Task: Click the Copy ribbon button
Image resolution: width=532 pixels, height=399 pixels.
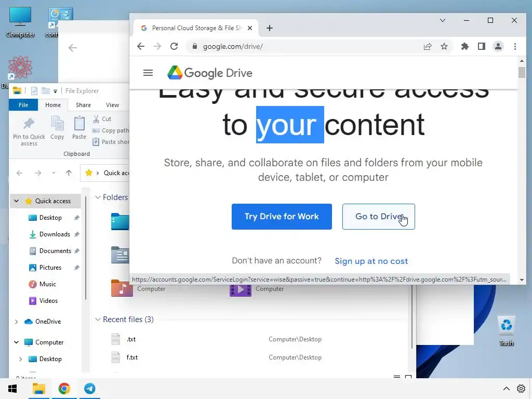Action: click(57, 128)
